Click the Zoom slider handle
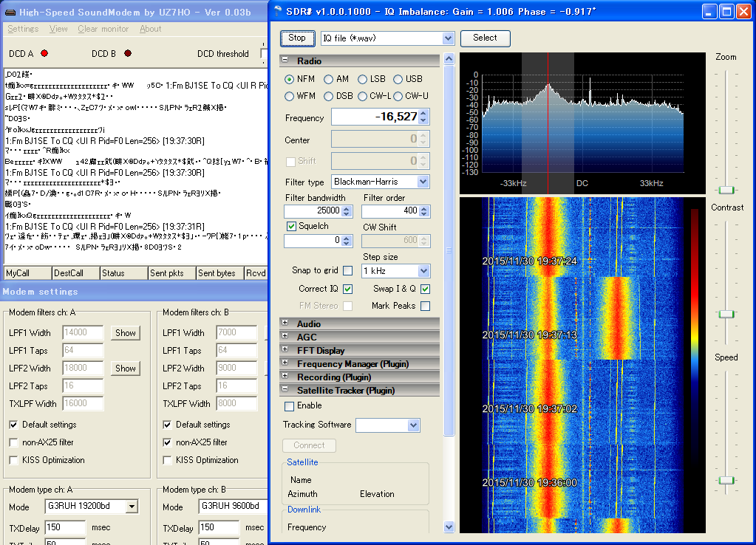756x545 pixels. pos(726,191)
